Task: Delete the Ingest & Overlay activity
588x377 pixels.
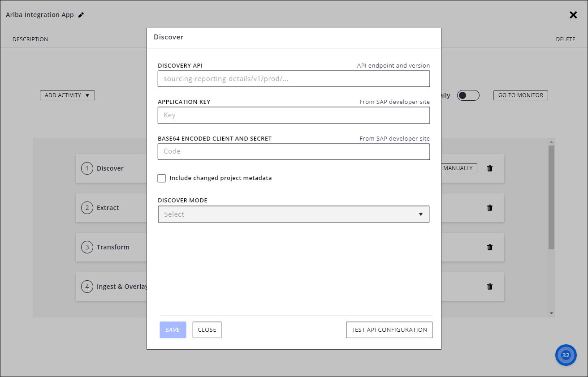Action: (x=490, y=287)
